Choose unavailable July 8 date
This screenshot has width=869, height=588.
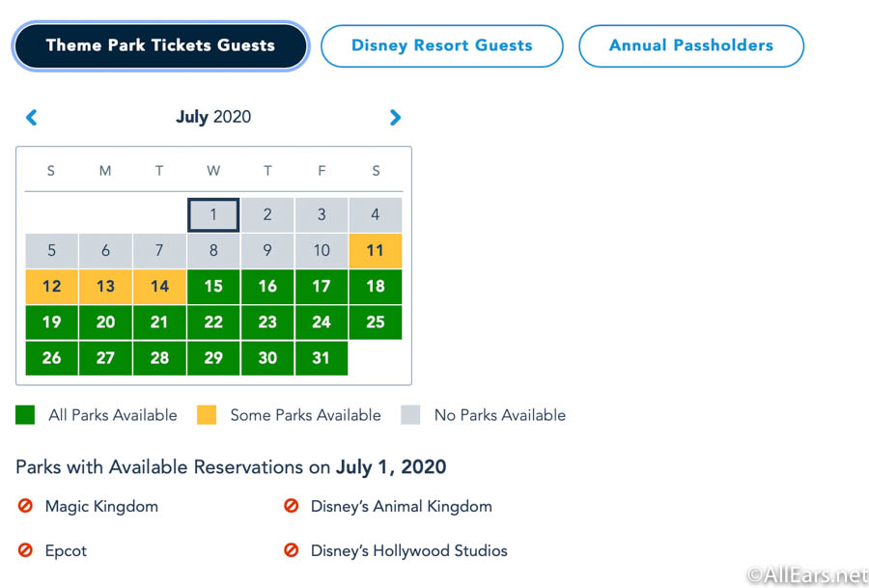(213, 250)
